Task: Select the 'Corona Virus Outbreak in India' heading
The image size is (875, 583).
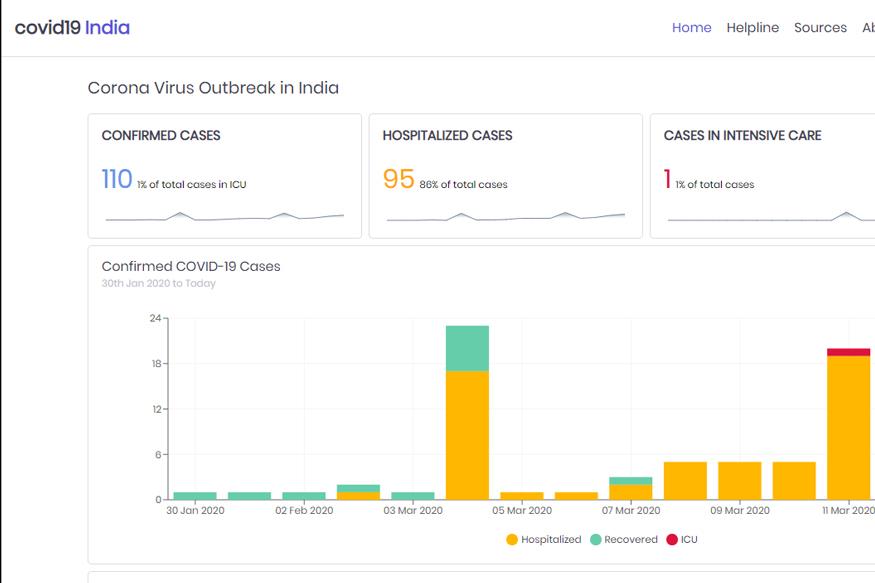Action: coord(213,88)
